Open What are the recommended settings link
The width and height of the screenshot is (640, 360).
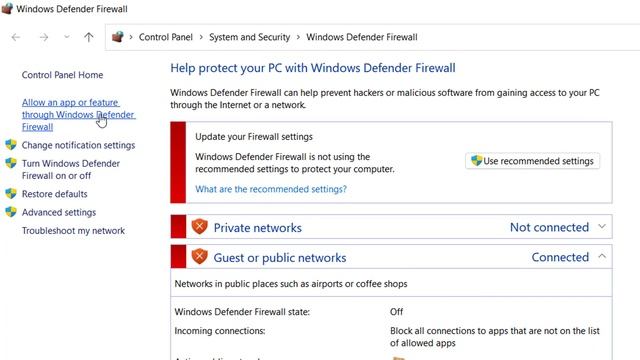271,189
